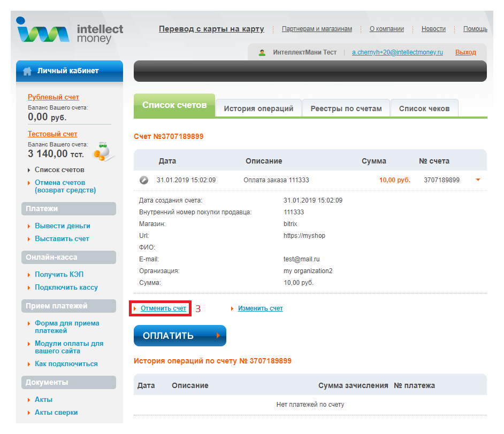Viewport: 504px width, 434px height.
Task: Click the Сумма зачисления column header
Action: 353,385
